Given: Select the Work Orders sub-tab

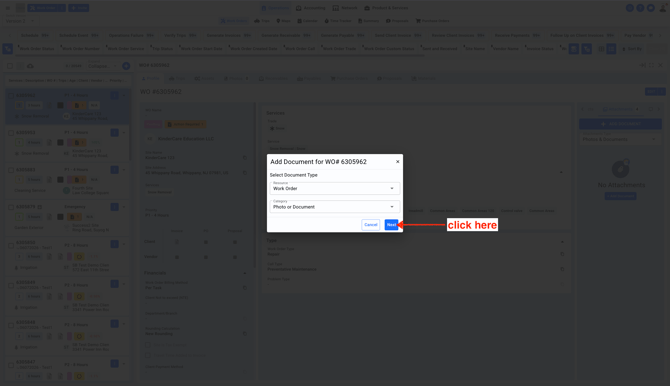Looking at the screenshot, I should tap(233, 21).
